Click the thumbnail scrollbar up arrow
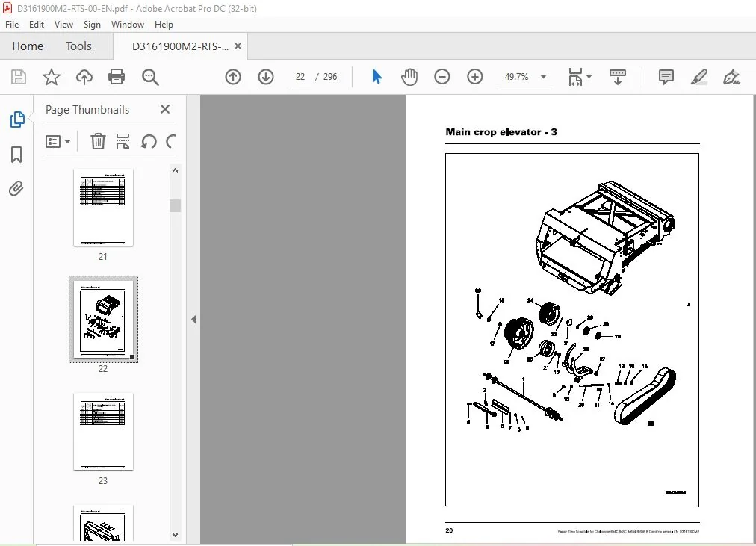Viewport: 756px width, 546px height. coord(175,170)
